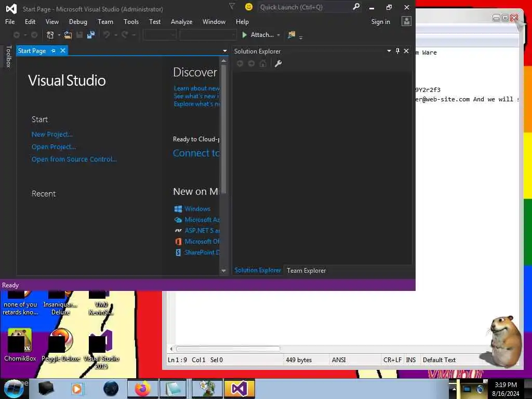Open the document tab list dropdown arrow
The height and width of the screenshot is (399, 532).
(x=224, y=51)
